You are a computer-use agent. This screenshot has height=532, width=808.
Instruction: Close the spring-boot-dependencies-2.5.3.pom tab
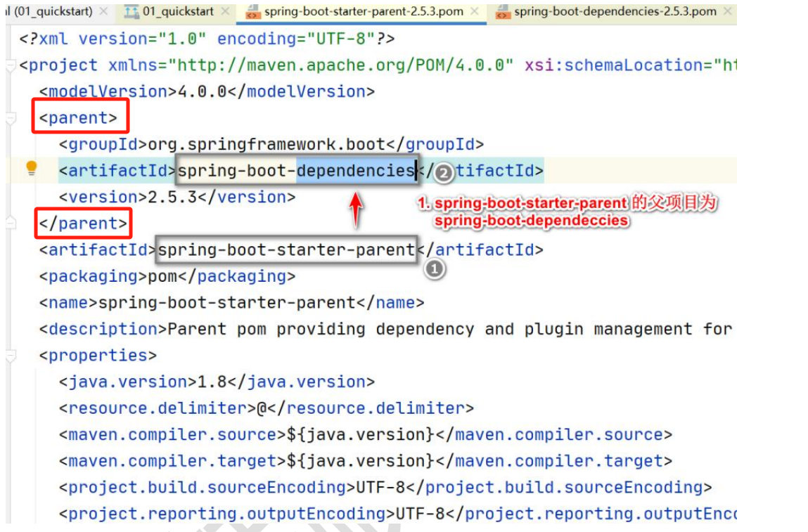pos(727,11)
